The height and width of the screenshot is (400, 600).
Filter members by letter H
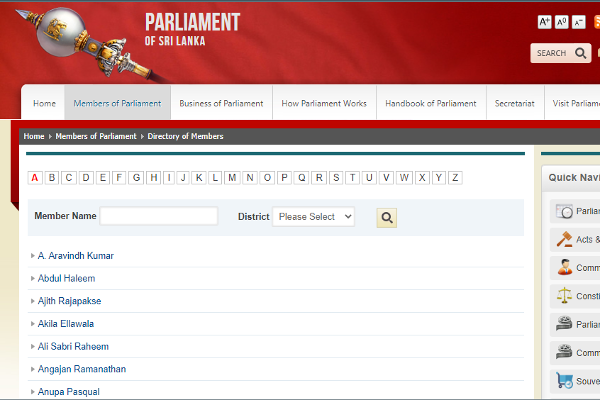(x=153, y=178)
